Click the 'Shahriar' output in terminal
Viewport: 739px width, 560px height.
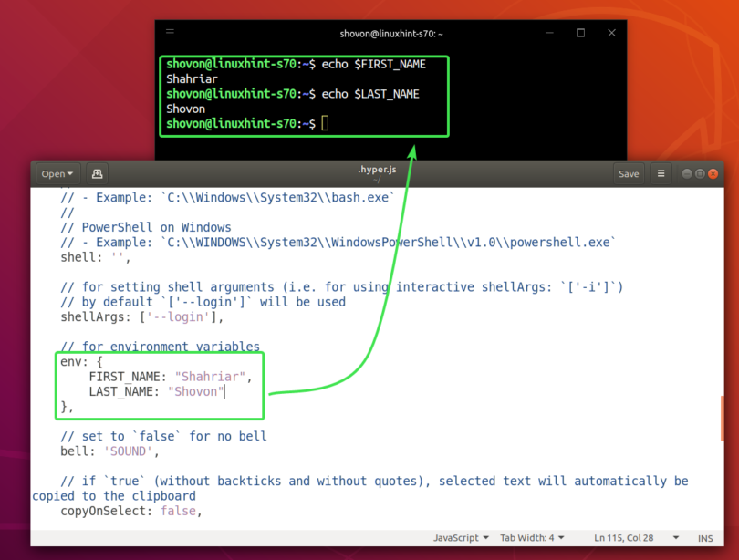click(192, 79)
